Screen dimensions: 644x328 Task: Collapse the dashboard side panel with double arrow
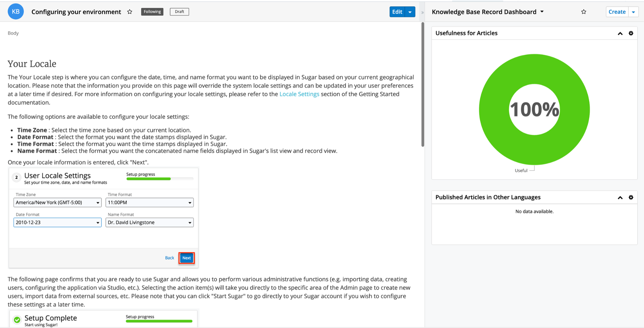(x=422, y=12)
